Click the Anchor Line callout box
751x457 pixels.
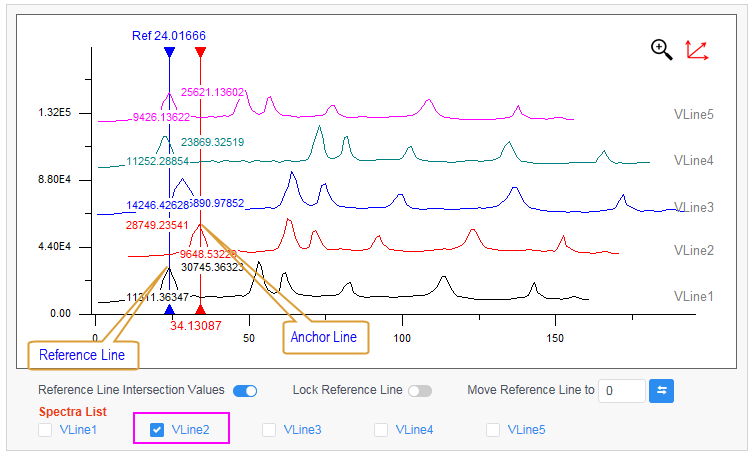tap(324, 337)
